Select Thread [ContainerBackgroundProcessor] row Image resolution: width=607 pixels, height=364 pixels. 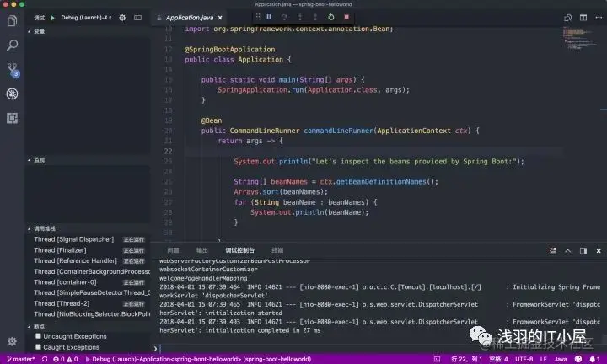[88, 271]
